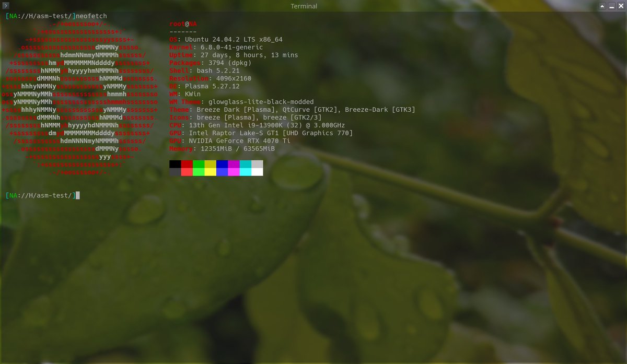This screenshot has height=364, width=627.
Task: Click the light gray palette block
Action: click(257, 164)
